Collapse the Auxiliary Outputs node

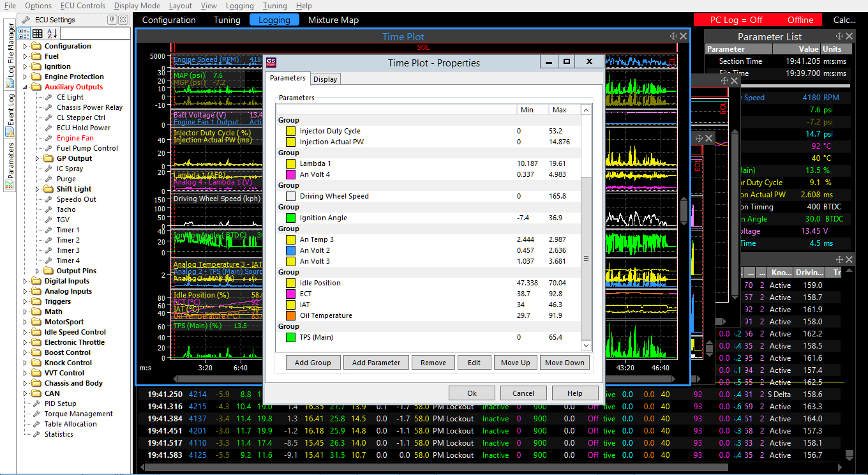tap(26, 87)
